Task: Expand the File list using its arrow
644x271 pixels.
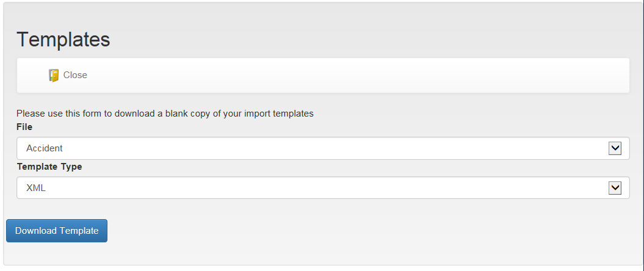Action: (x=615, y=148)
